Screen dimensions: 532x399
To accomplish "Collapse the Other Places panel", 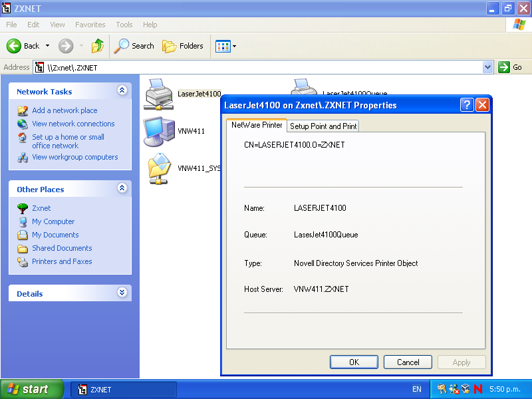I will point(122,188).
